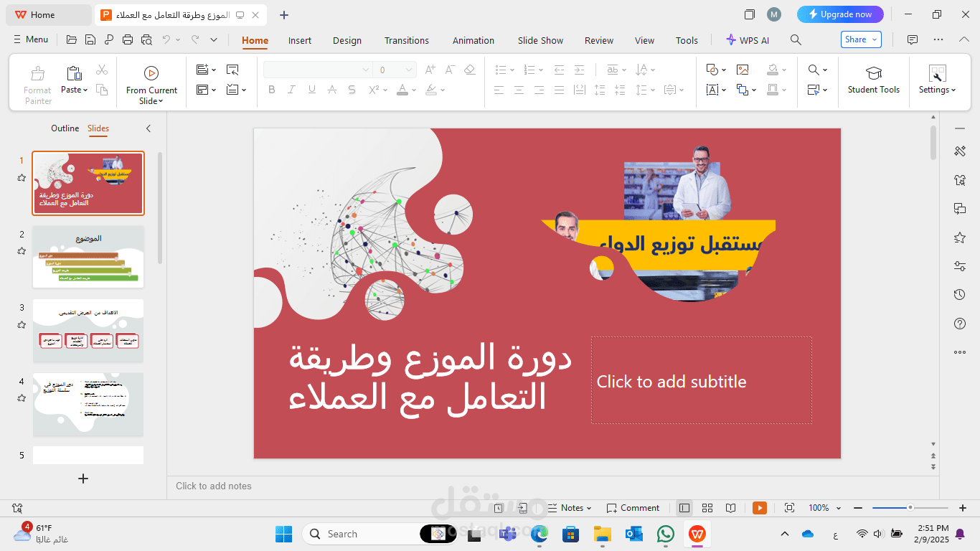The height and width of the screenshot is (551, 980).
Task: Switch to slide sorter grid view
Action: tap(707, 508)
